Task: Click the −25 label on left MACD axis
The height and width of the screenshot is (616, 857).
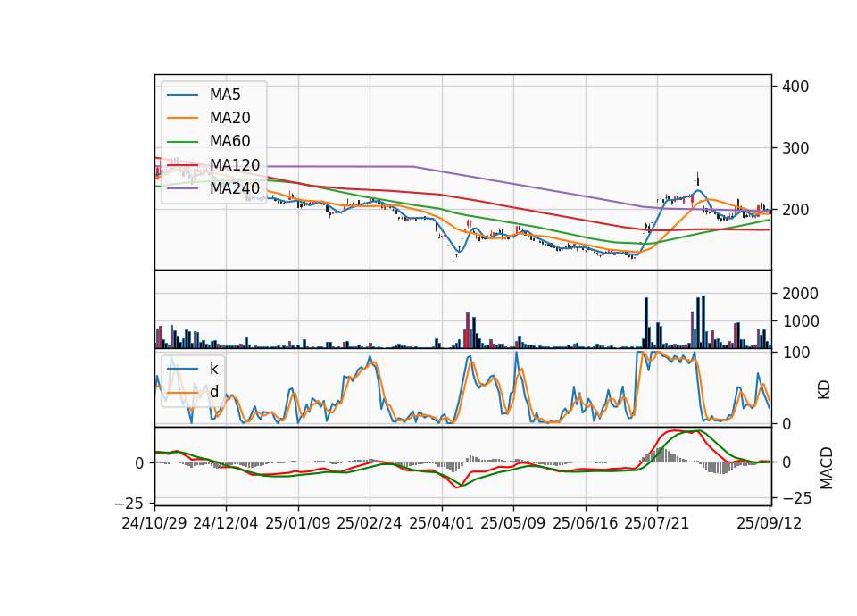Action: coord(129,503)
